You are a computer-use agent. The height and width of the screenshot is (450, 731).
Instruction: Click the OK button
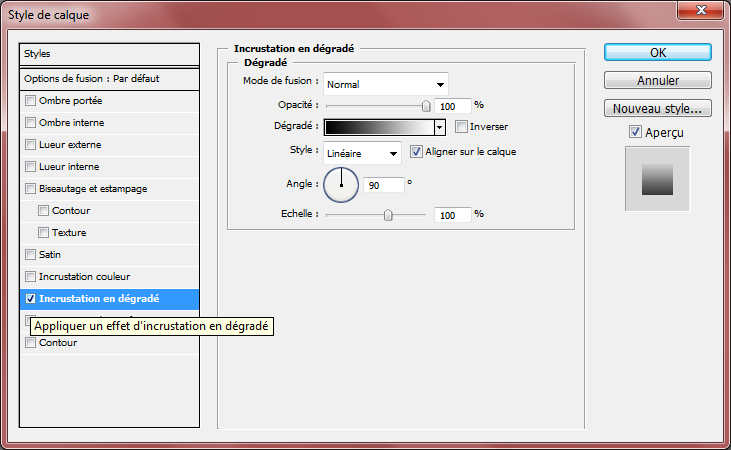click(x=657, y=52)
